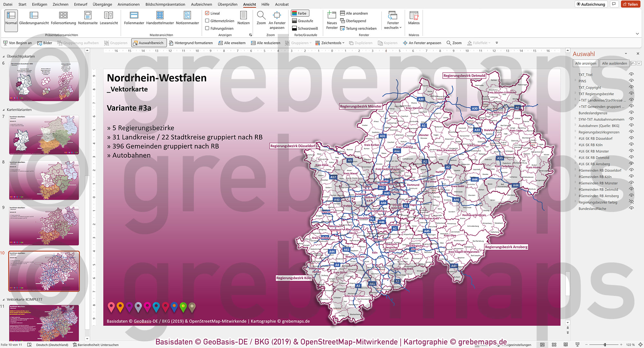The height and width of the screenshot is (348, 644).
Task: Open the Folienmaster view
Action: coord(134,18)
